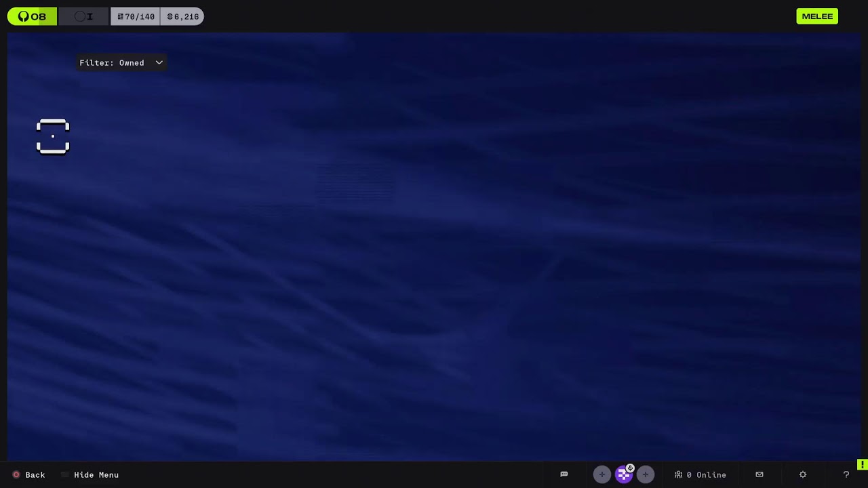Open the help question mark

[846, 474]
